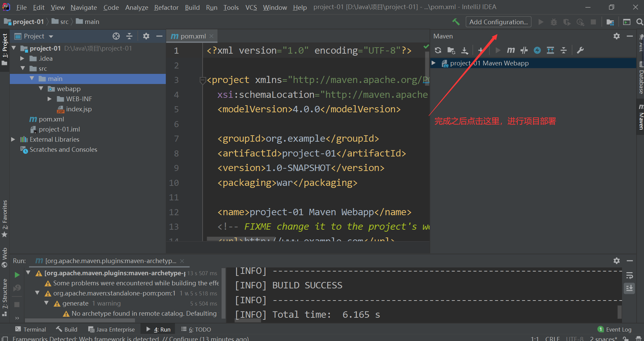Open the Project view dropdown
The height and width of the screenshot is (341, 644).
pos(51,36)
